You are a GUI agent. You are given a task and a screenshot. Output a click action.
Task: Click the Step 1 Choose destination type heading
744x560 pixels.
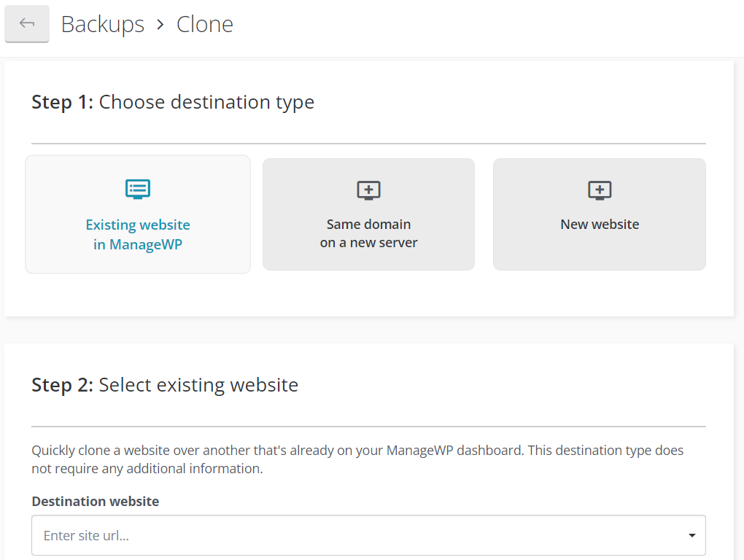173,102
